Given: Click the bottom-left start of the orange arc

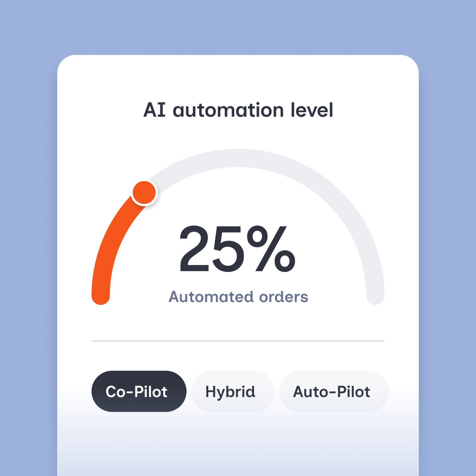Looking at the screenshot, I should (101, 296).
